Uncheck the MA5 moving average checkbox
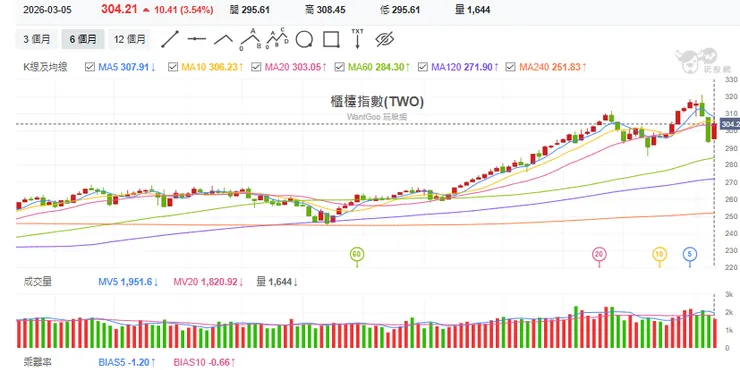740x370 pixels. click(90, 67)
